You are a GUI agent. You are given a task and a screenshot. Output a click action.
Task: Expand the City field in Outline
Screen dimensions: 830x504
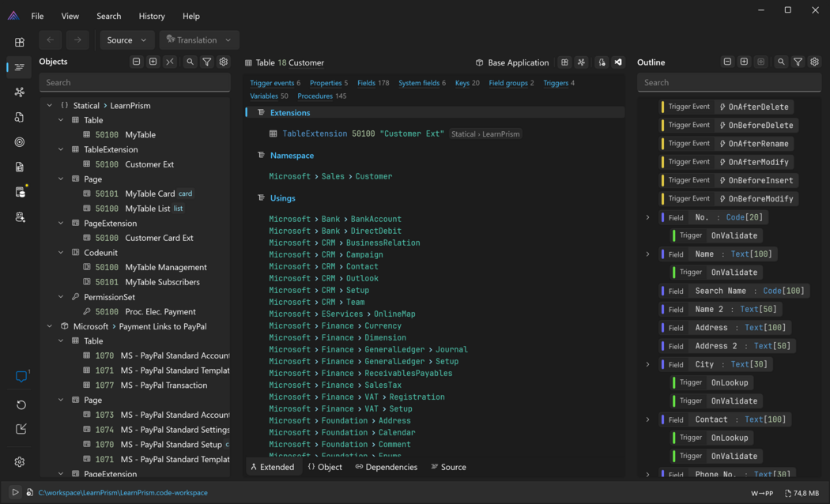647,364
